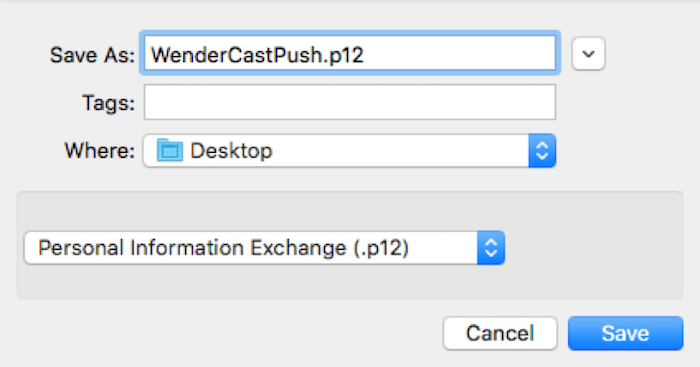Click the Save button
This screenshot has width=700, height=367.
pyautogui.click(x=625, y=334)
